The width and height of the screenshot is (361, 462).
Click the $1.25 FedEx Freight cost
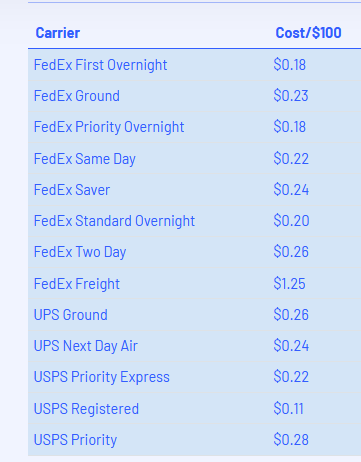[289, 284]
